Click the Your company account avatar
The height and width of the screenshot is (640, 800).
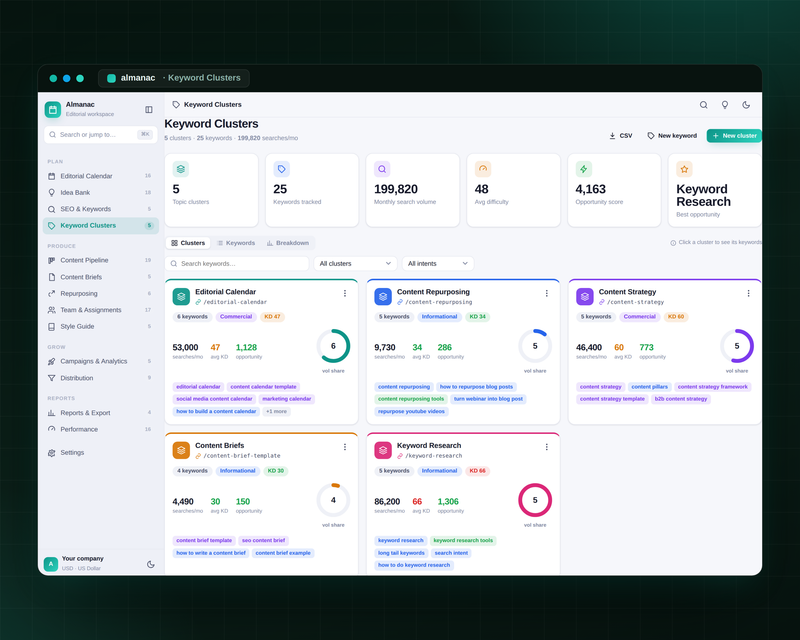pyautogui.click(x=51, y=564)
